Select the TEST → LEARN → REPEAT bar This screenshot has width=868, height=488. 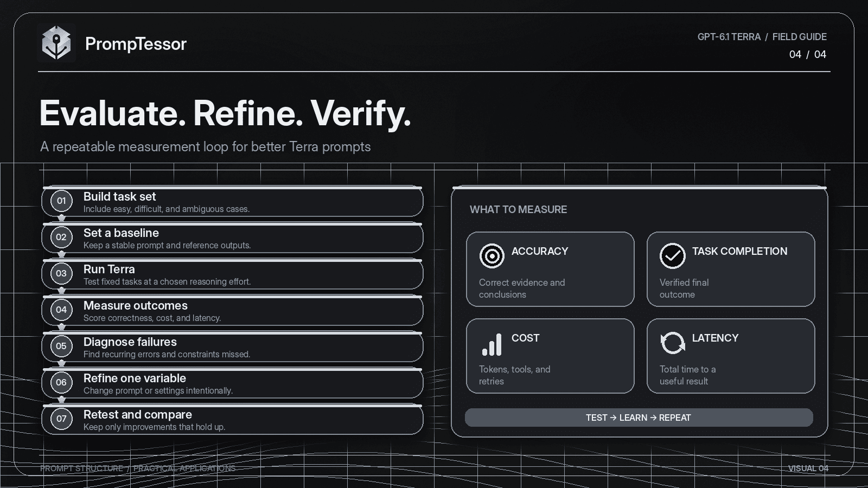[639, 418]
